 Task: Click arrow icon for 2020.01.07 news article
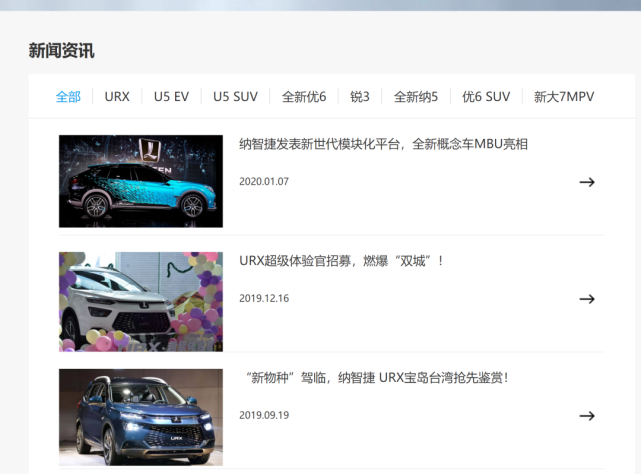click(x=587, y=182)
